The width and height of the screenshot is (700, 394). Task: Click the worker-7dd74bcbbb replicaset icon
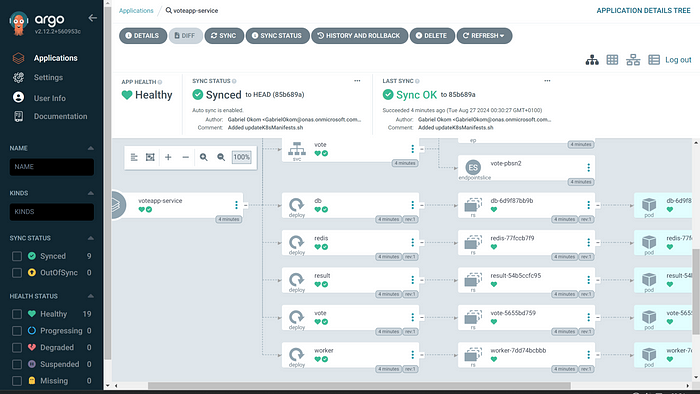click(473, 355)
